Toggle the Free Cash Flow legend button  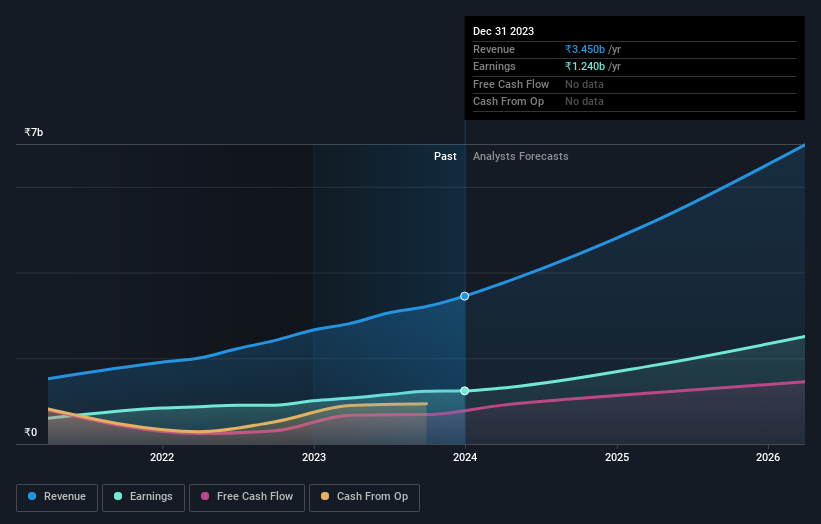247,497
